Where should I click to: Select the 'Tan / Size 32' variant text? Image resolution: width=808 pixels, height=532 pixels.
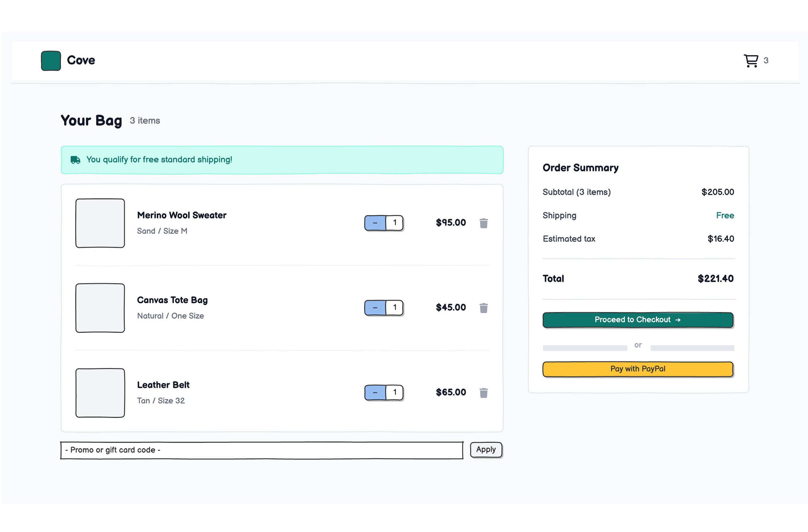click(161, 401)
